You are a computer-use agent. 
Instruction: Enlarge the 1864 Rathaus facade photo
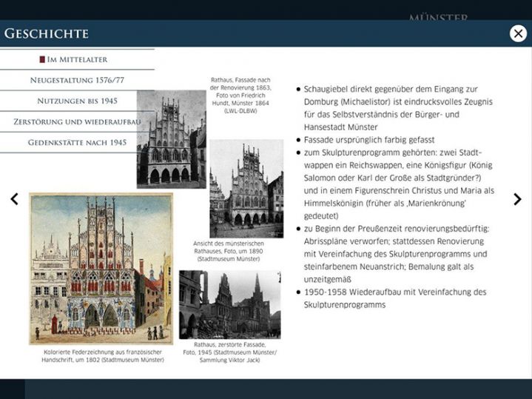pos(171,139)
